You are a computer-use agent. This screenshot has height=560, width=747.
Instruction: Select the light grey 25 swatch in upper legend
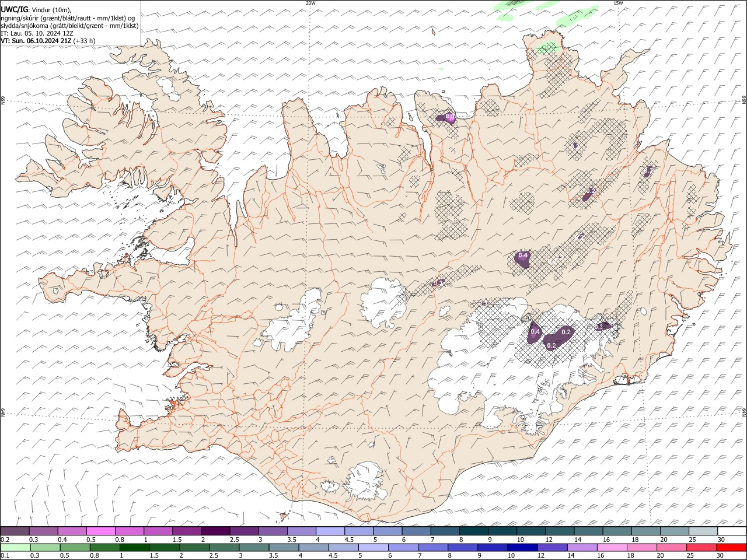coord(703,531)
